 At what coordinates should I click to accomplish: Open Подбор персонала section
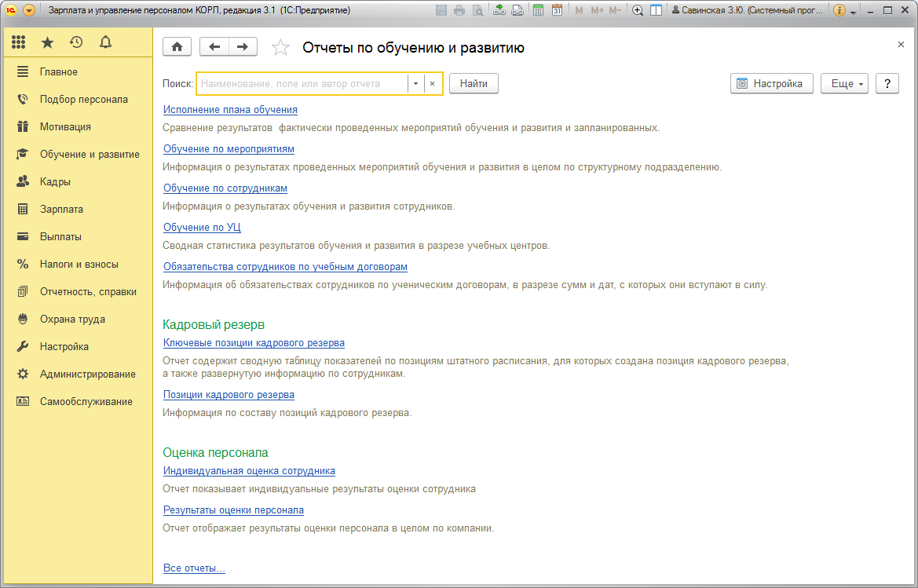tap(78, 100)
